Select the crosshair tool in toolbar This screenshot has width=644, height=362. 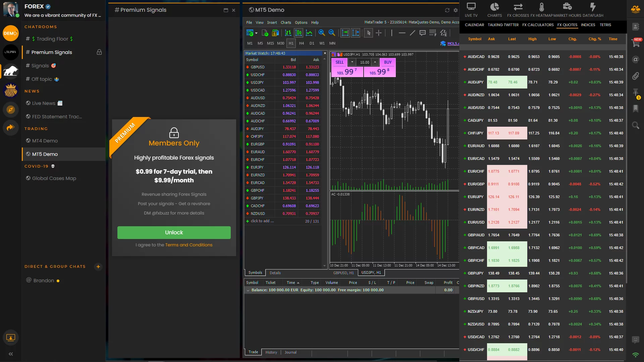coord(379,33)
